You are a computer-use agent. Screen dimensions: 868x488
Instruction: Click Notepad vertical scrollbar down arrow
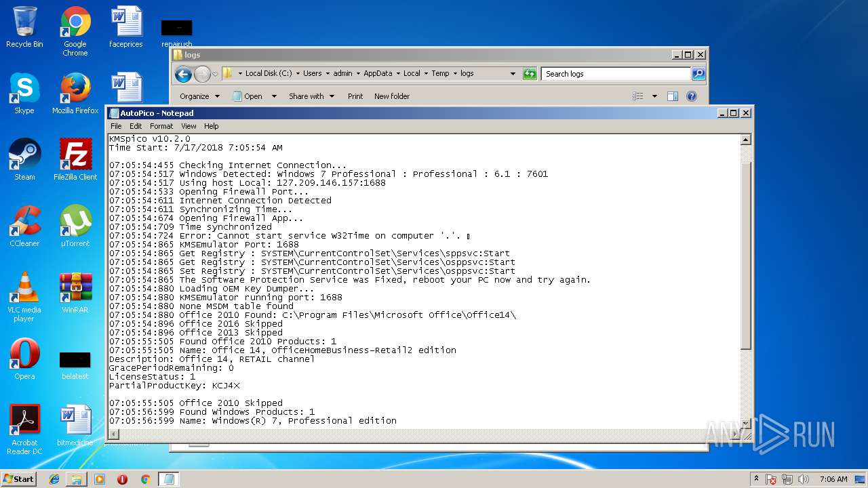coord(745,423)
